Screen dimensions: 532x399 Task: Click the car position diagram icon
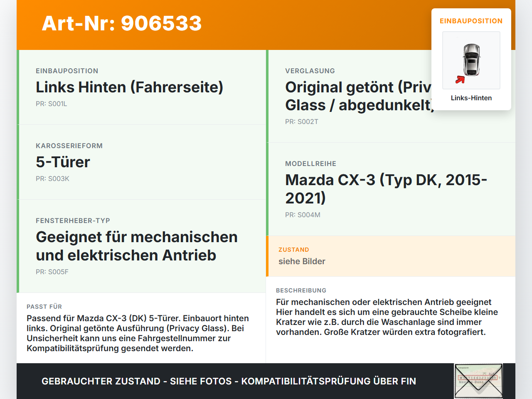[x=471, y=60]
